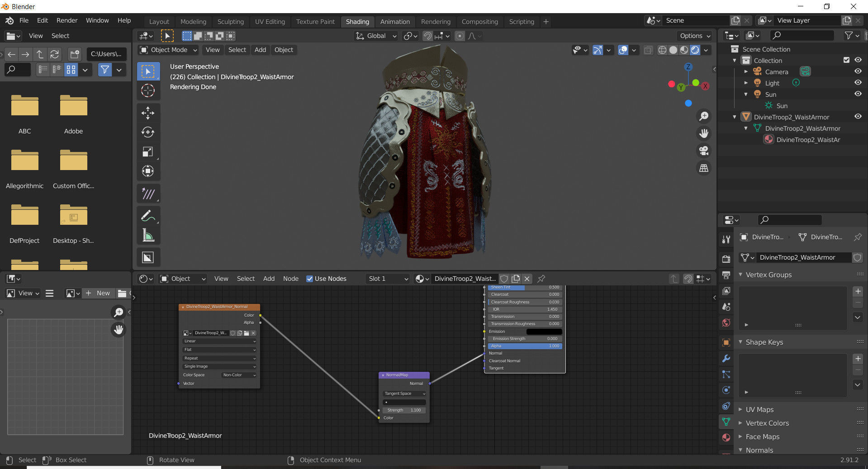The width and height of the screenshot is (868, 469).
Task: Open the Object properties tab
Action: (x=726, y=342)
